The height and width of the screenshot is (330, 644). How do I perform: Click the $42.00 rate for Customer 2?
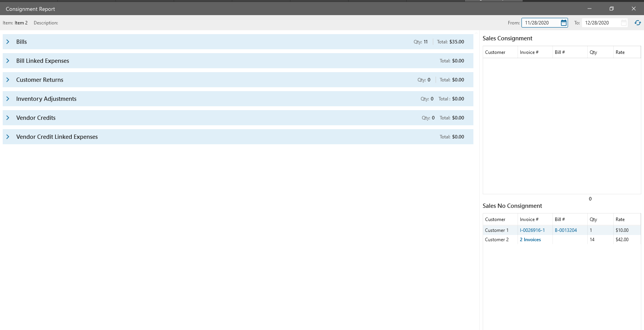pyautogui.click(x=622, y=240)
